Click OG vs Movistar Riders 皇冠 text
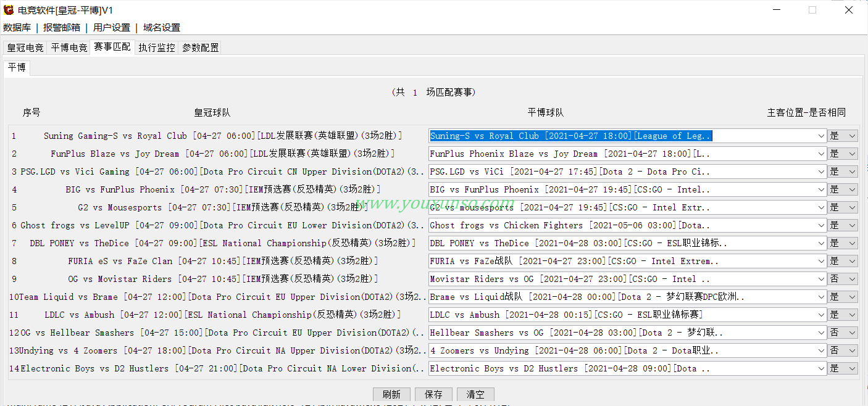868x406 pixels. 223,279
